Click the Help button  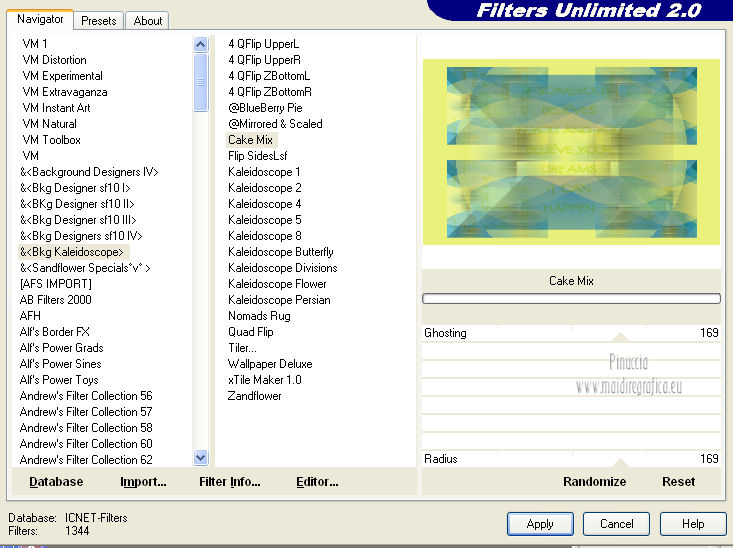pyautogui.click(x=693, y=524)
